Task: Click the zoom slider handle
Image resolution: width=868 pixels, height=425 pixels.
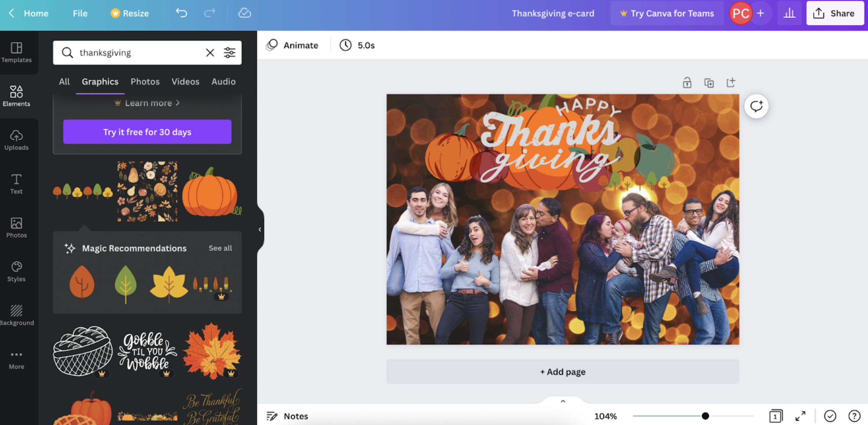Action: (x=705, y=416)
